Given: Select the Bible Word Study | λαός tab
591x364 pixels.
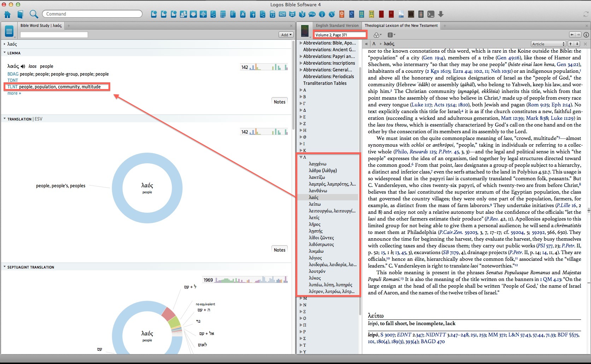Looking at the screenshot, I should point(41,25).
